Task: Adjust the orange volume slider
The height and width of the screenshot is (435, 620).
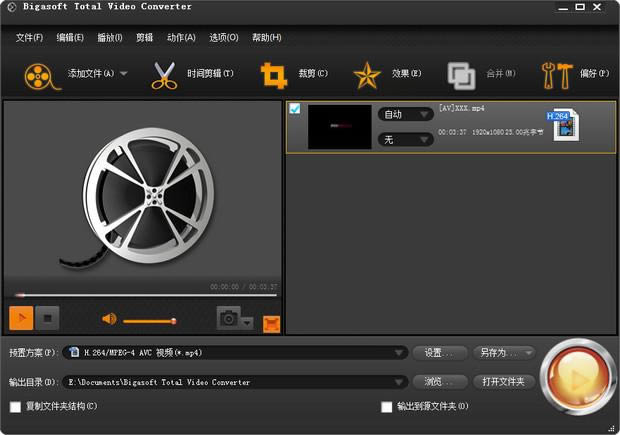Action: click(x=149, y=321)
